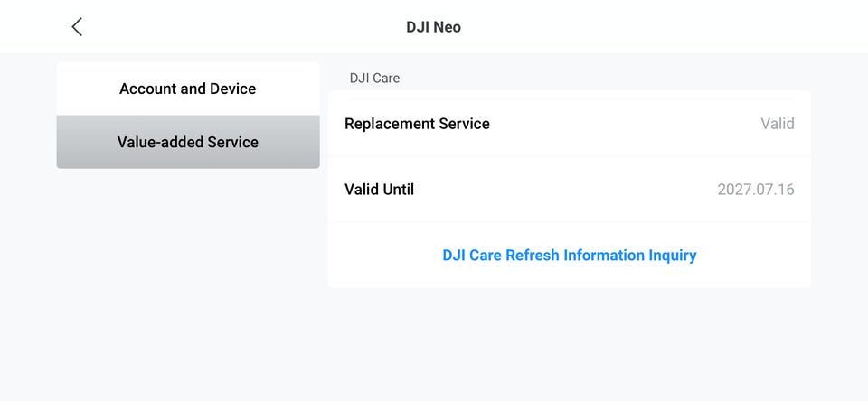Click the Valid Until label

point(379,190)
